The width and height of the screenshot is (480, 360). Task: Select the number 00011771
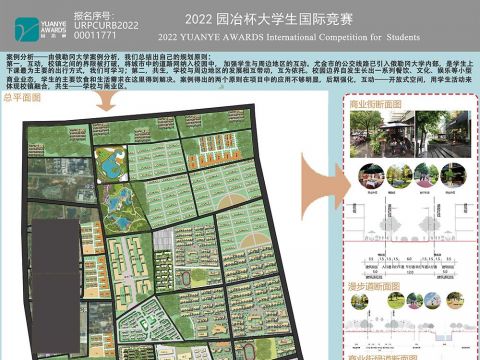[95, 35]
